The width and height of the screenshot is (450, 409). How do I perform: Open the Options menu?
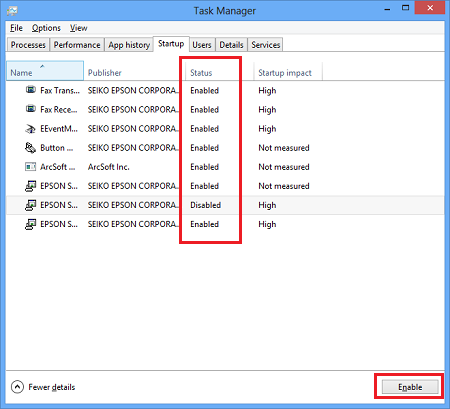(x=46, y=28)
